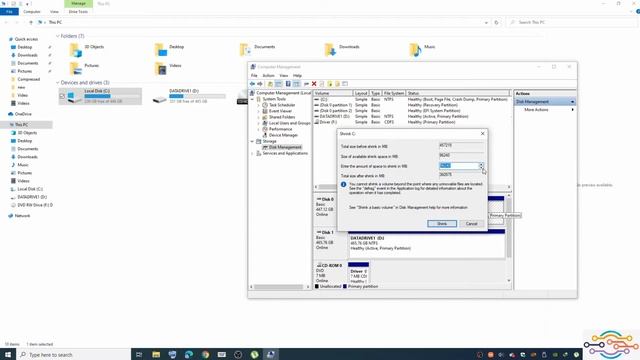The width and height of the screenshot is (640, 360).
Task: Open View tab in File Explorer ribbon
Action: (x=54, y=12)
